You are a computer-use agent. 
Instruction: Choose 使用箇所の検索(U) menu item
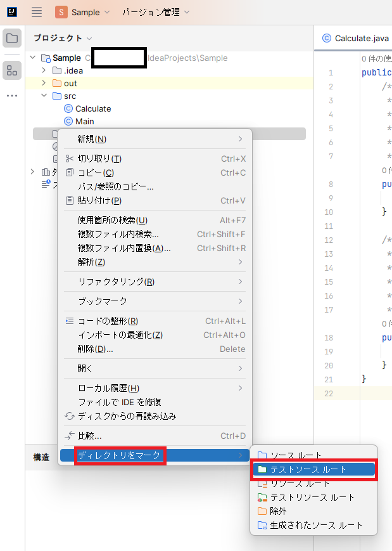point(155,220)
